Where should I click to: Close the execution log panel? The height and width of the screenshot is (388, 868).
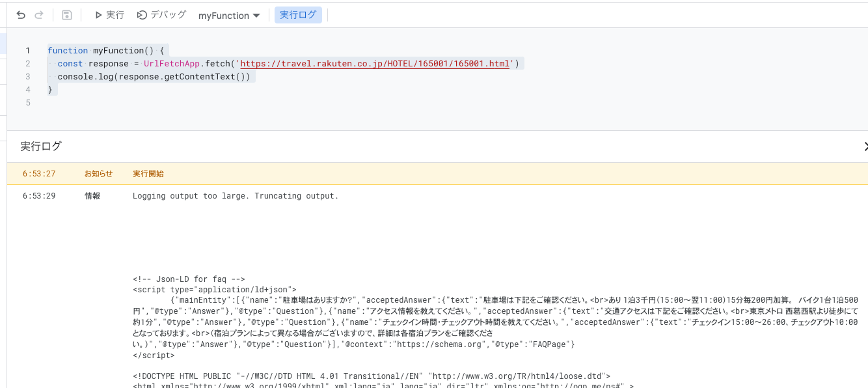point(865,146)
